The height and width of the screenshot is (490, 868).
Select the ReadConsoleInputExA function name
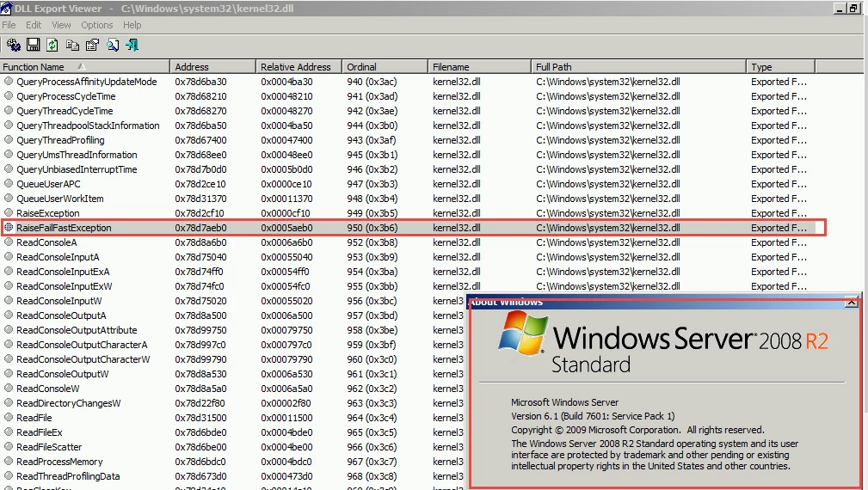[x=63, y=272]
